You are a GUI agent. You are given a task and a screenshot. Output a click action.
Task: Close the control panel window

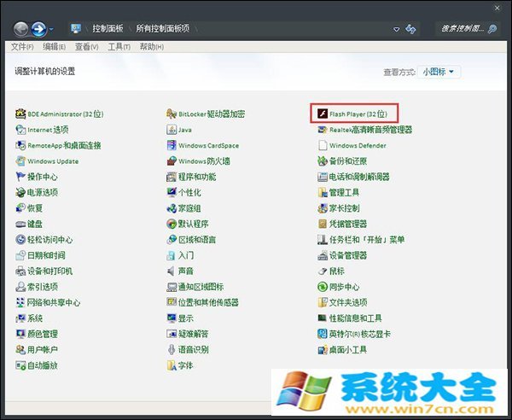497,9
